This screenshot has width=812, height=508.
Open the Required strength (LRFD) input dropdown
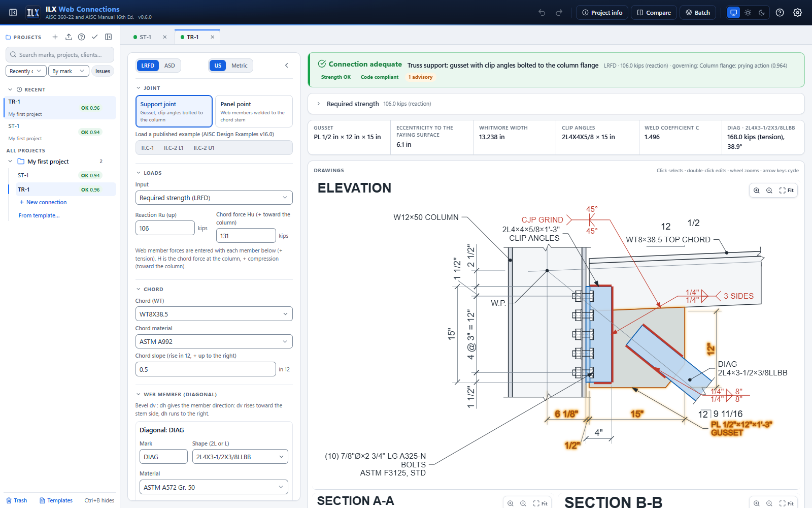click(x=214, y=198)
